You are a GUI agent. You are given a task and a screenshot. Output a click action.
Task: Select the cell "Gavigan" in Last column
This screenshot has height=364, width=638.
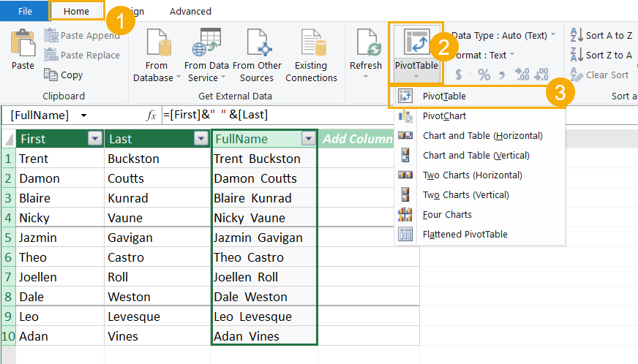(x=157, y=238)
